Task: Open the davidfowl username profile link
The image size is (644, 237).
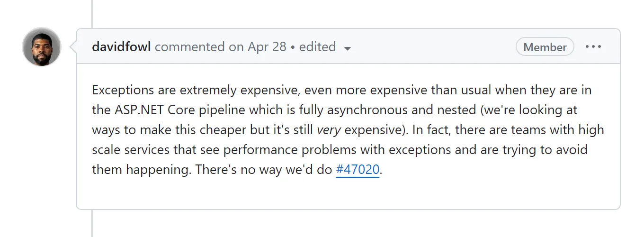Action: [x=121, y=46]
